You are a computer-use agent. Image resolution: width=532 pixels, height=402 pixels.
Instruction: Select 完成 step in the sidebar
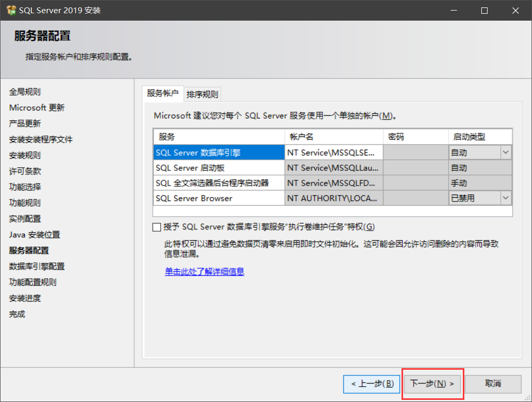(x=17, y=314)
